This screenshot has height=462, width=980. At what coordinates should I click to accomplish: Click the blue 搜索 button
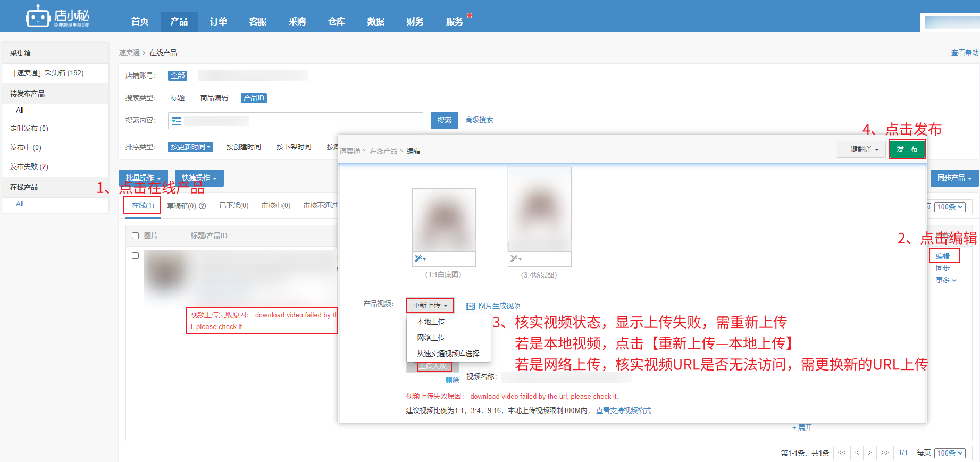pos(445,121)
